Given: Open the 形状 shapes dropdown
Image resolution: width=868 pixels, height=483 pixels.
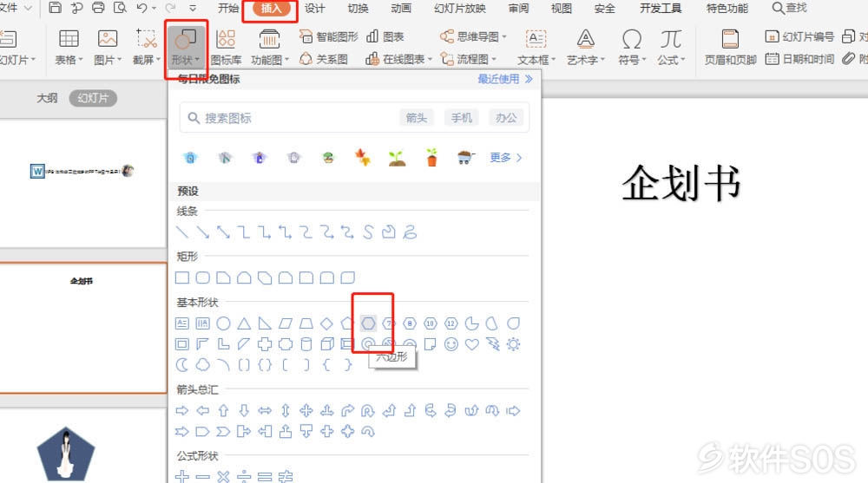Looking at the screenshot, I should coord(186,49).
